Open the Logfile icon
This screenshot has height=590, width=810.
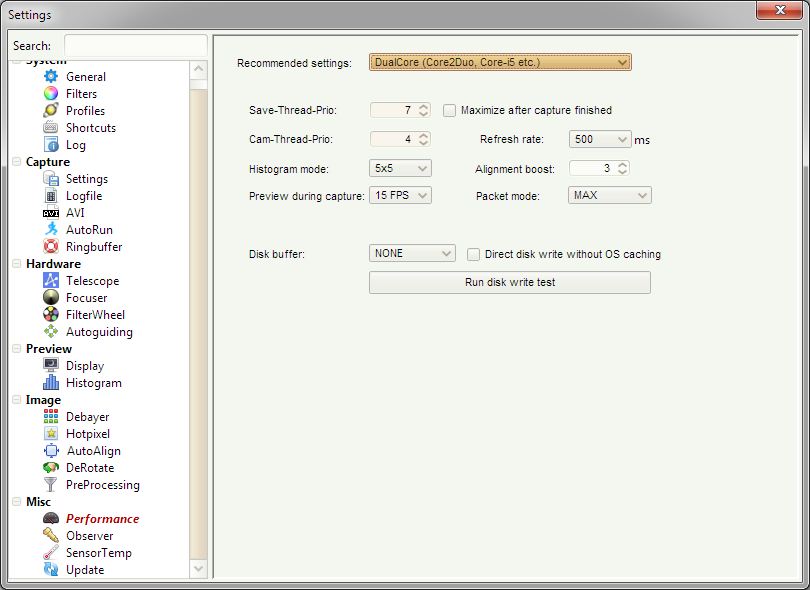point(51,196)
